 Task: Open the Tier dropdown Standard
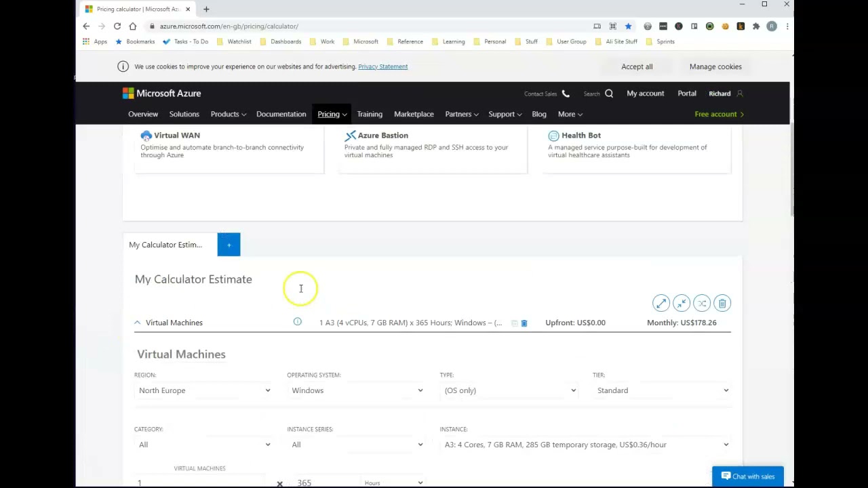pyautogui.click(x=662, y=390)
